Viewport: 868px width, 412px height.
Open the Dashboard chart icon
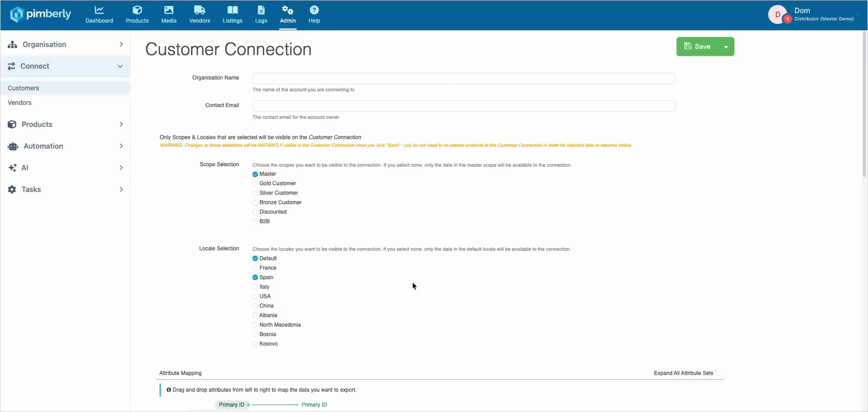[x=99, y=10]
